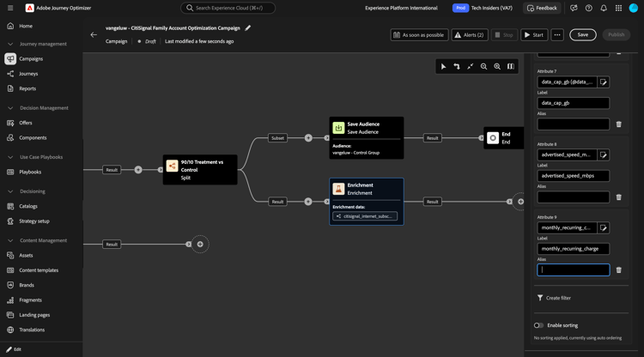Delete Attribute 8 with trash icon
Image resolution: width=644 pixels, height=357 pixels.
coord(619,197)
